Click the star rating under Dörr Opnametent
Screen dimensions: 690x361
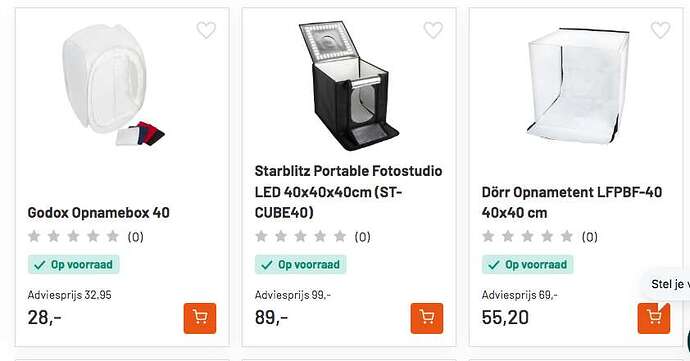pos(528,236)
